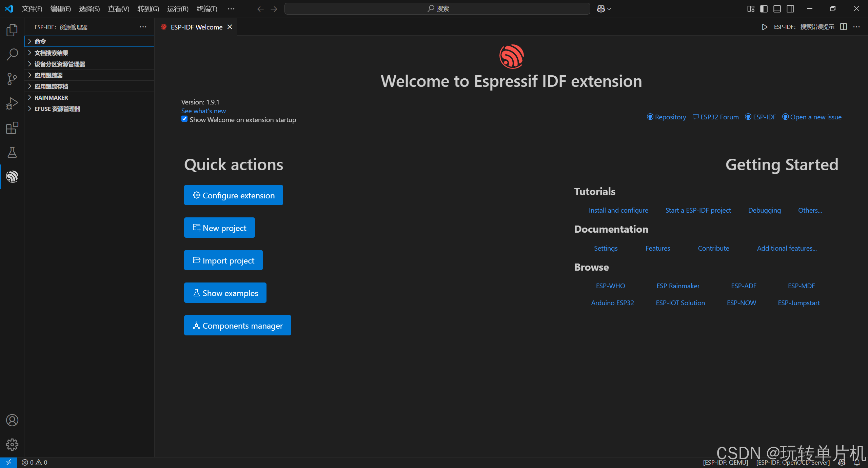Open the 终端(T) menu
The width and height of the screenshot is (868, 468).
tap(207, 9)
